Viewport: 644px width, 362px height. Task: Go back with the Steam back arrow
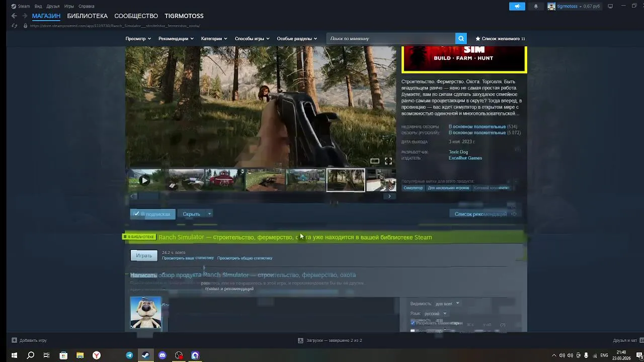14,16
